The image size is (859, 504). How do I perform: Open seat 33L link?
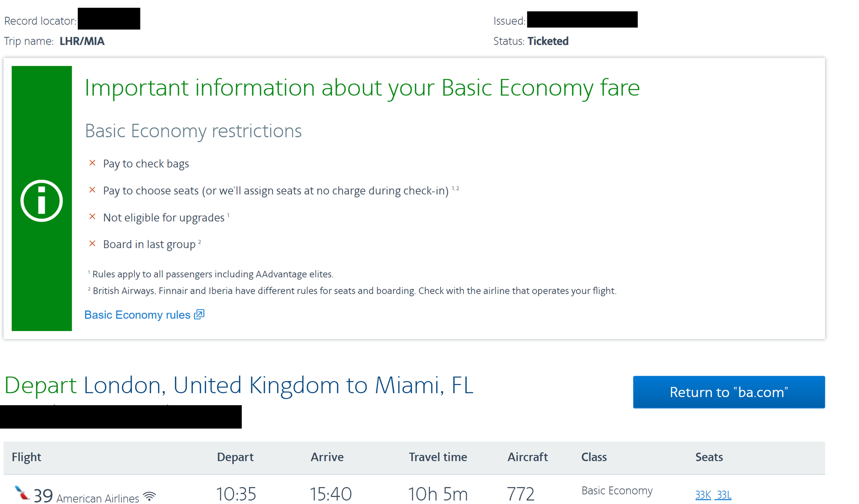point(724,495)
